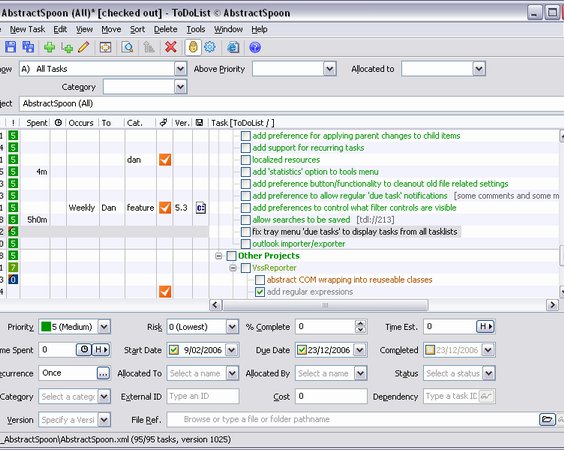Open the Edit menu
The width and height of the screenshot is (564, 450).
click(60, 29)
